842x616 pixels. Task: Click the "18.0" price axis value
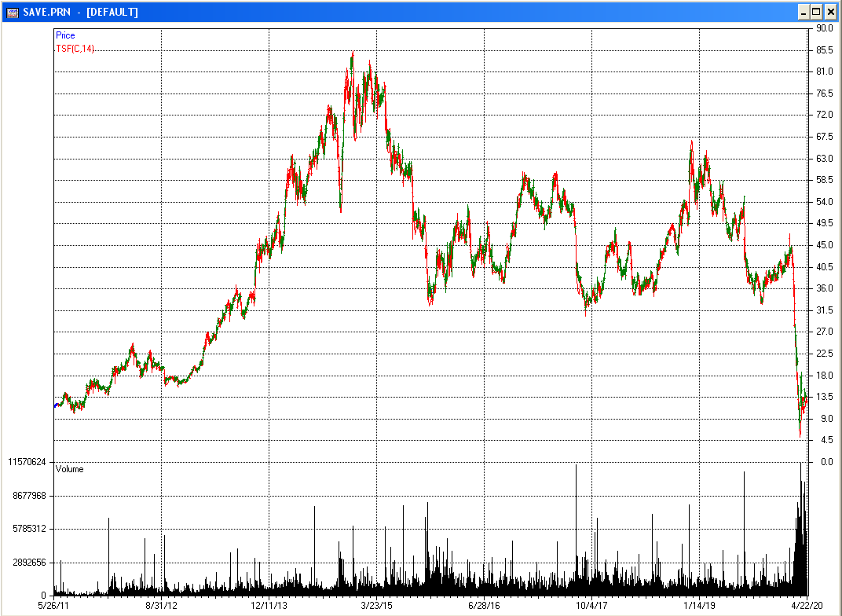click(824, 376)
